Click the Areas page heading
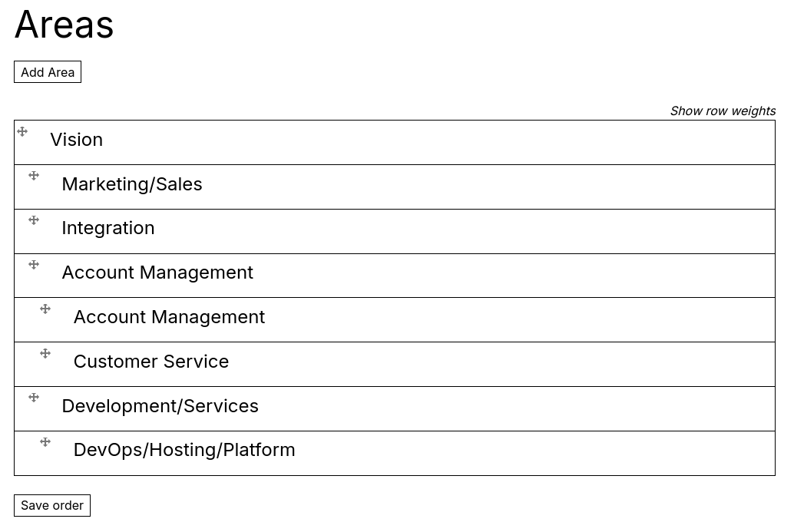Screen dimensions: 794x532 (65, 25)
